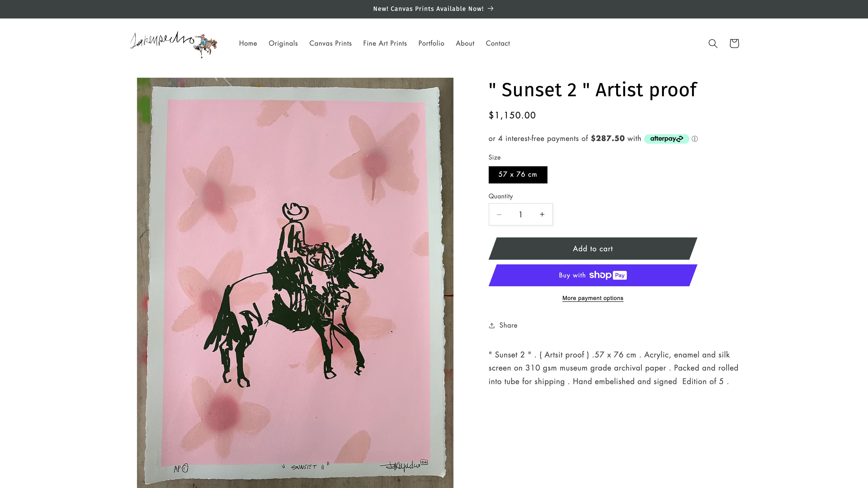Click the Add to cart button
868x488 pixels.
click(x=592, y=249)
